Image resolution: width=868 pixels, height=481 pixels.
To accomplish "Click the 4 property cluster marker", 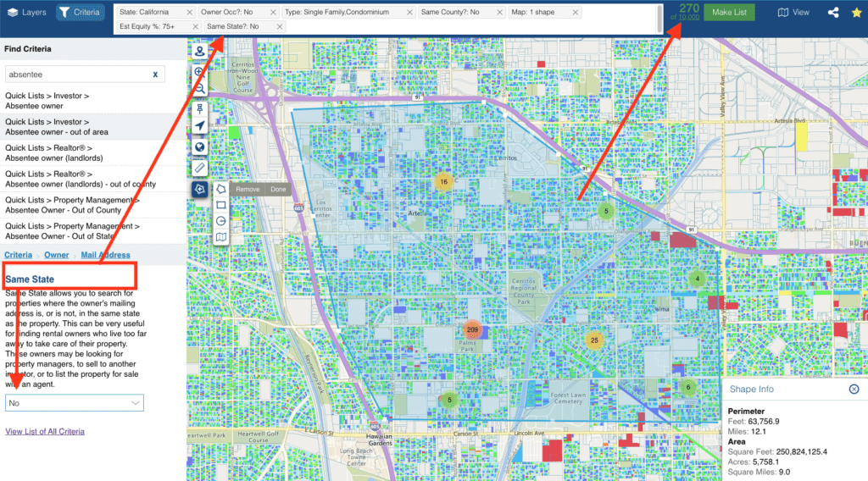I will pyautogui.click(x=697, y=279).
